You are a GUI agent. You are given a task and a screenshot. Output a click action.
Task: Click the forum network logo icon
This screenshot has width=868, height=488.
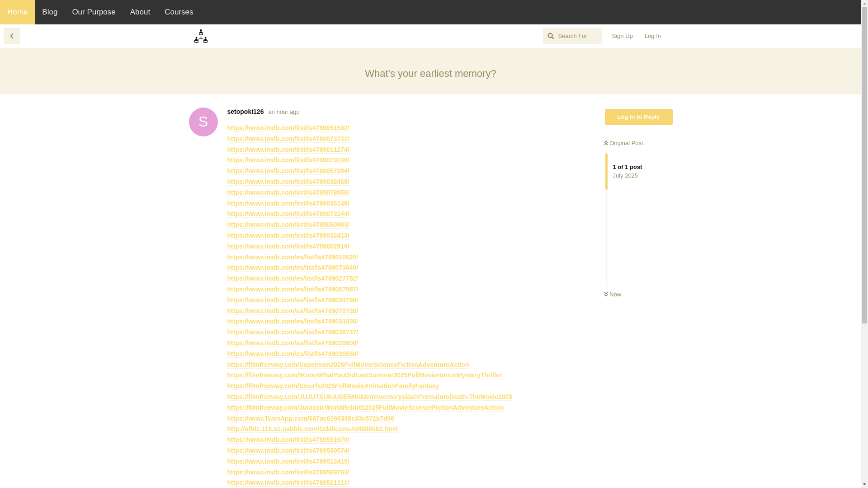click(x=201, y=36)
